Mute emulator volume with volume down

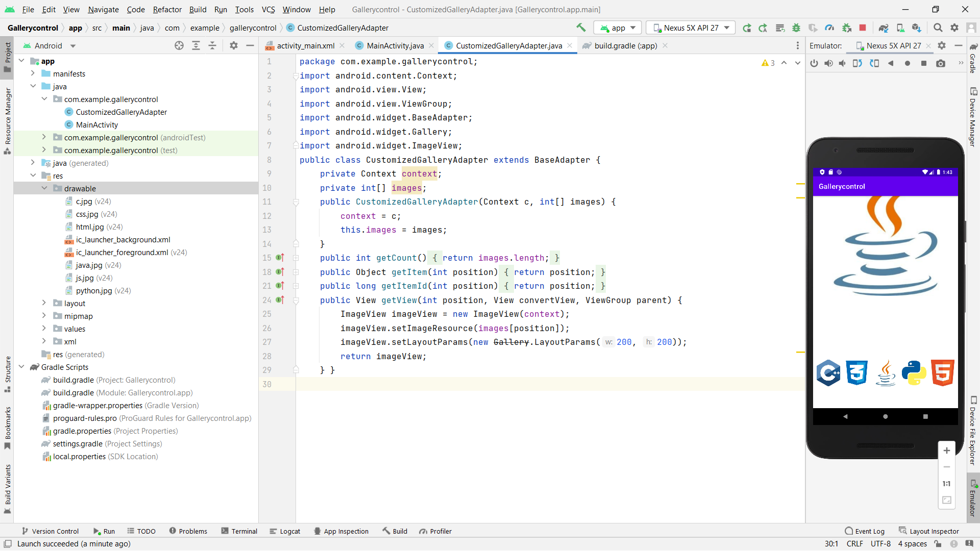(842, 63)
